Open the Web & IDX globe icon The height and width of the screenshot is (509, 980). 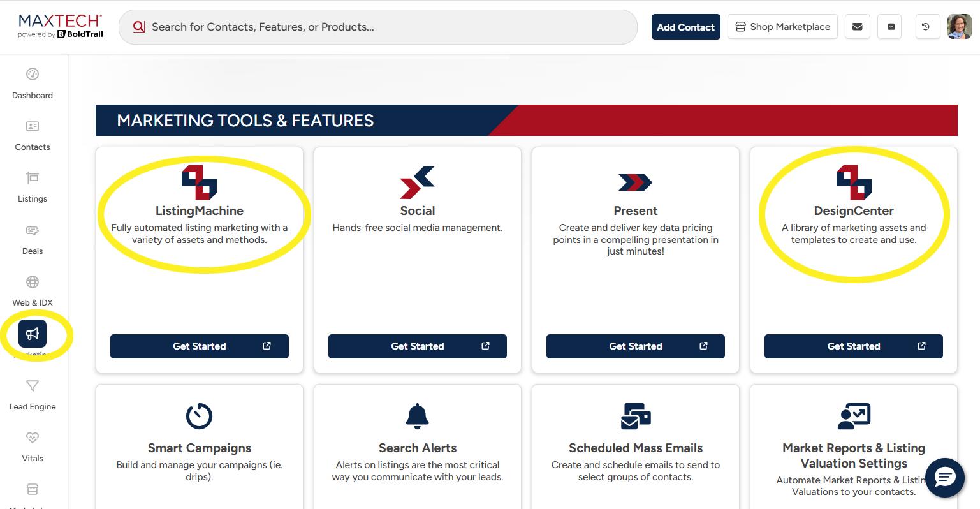(33, 282)
